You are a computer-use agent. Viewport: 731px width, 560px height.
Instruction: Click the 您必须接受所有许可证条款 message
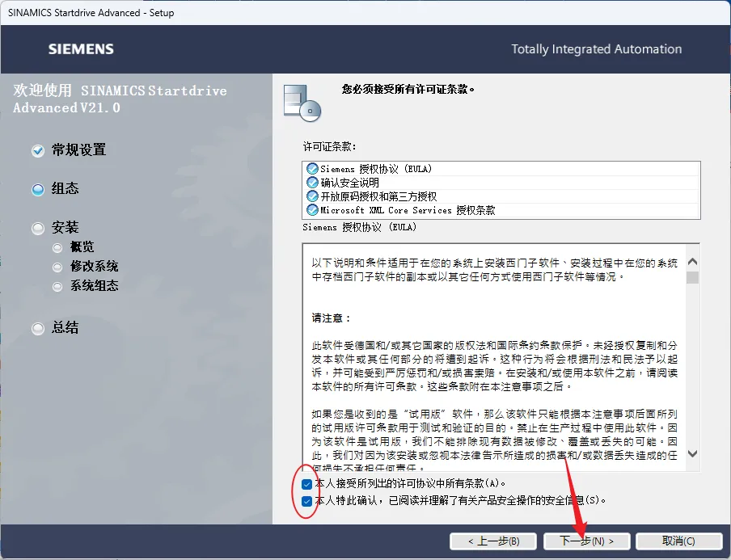(x=408, y=89)
